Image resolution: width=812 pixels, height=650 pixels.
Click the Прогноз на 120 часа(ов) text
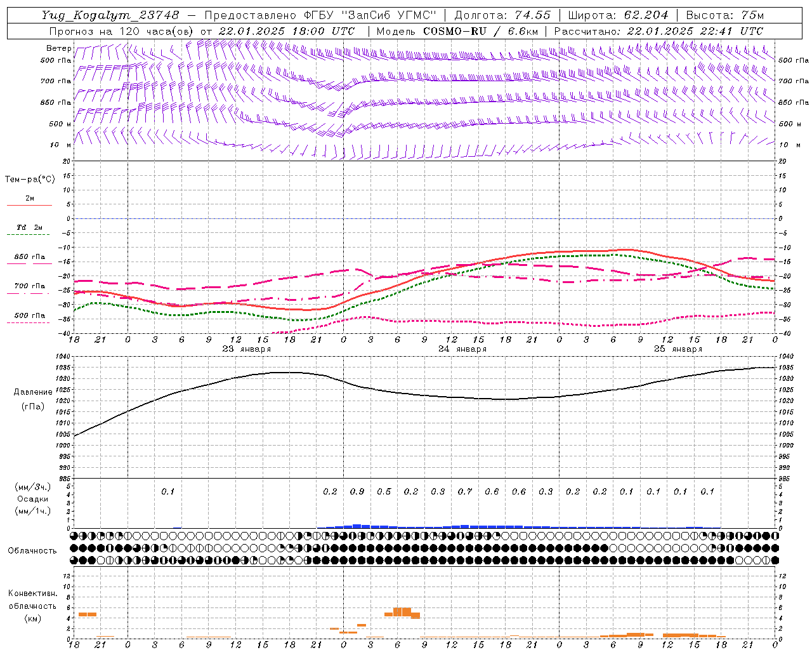click(122, 31)
